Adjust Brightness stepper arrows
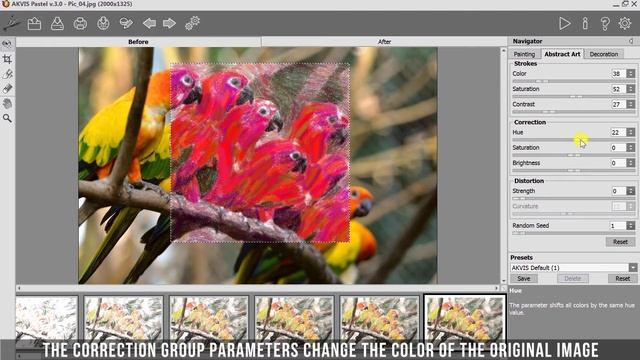This screenshot has height=360, width=640. tap(631, 163)
